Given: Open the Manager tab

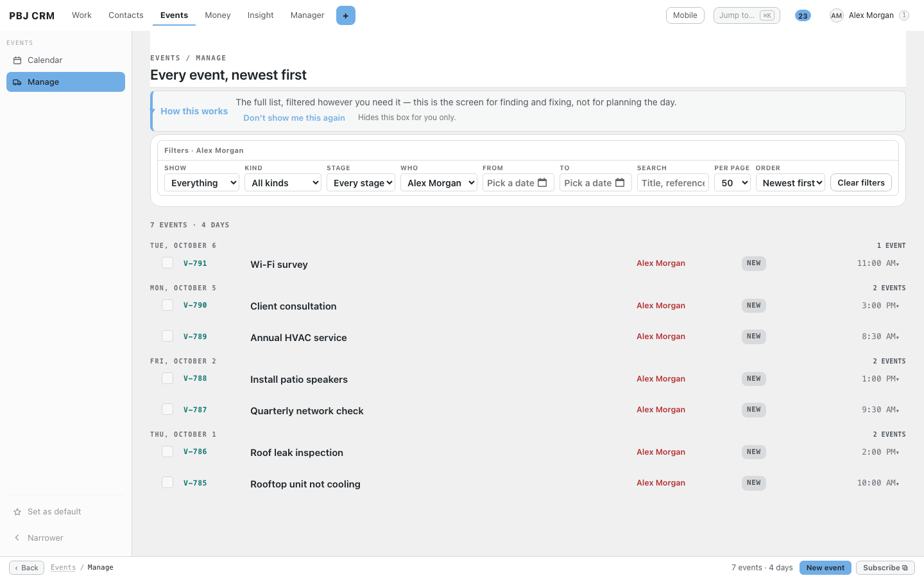Looking at the screenshot, I should 307,15.
